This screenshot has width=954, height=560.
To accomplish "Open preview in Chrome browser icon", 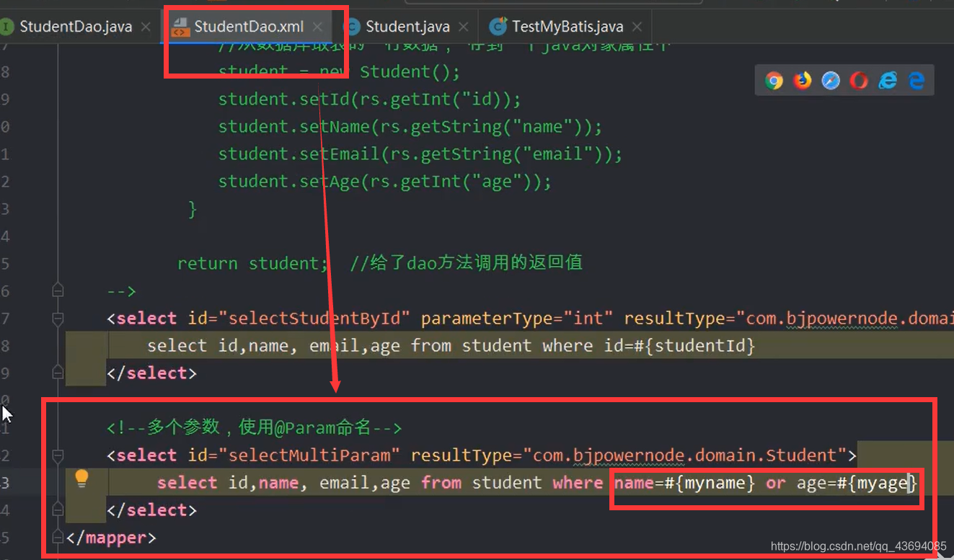I will pyautogui.click(x=774, y=81).
